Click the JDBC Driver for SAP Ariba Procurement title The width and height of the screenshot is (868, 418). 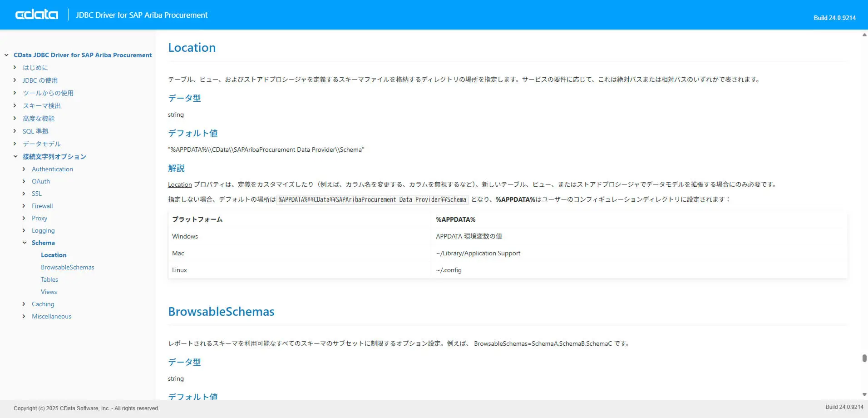tap(142, 15)
